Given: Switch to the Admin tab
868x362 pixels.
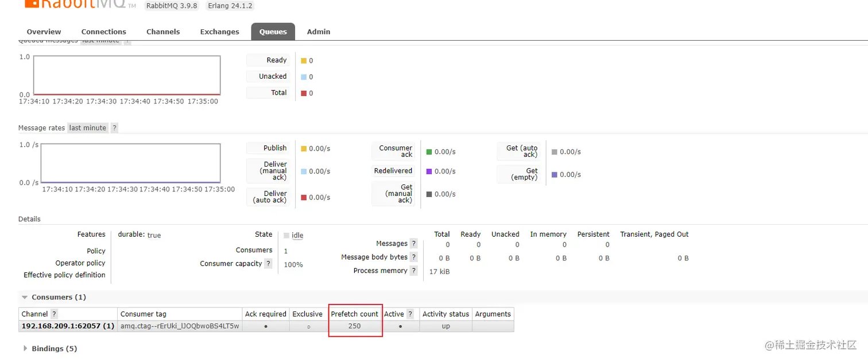Looking at the screenshot, I should coord(319,32).
